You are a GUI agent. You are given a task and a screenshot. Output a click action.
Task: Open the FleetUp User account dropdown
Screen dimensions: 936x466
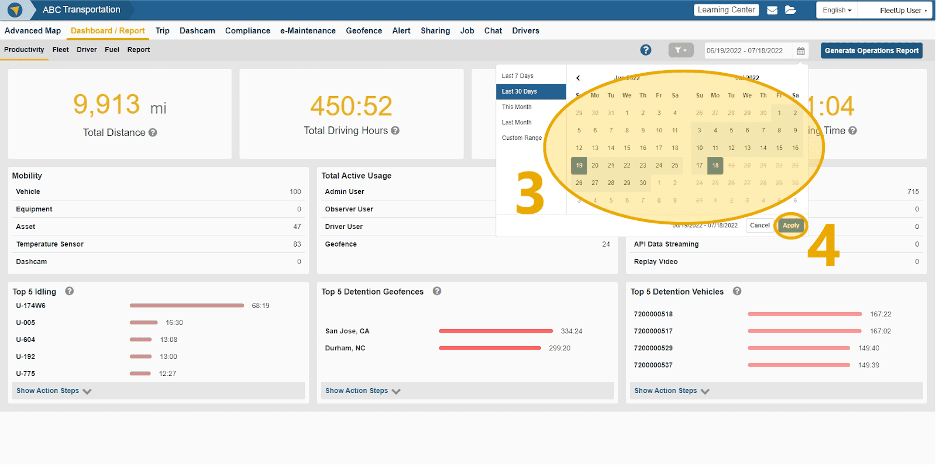(898, 10)
